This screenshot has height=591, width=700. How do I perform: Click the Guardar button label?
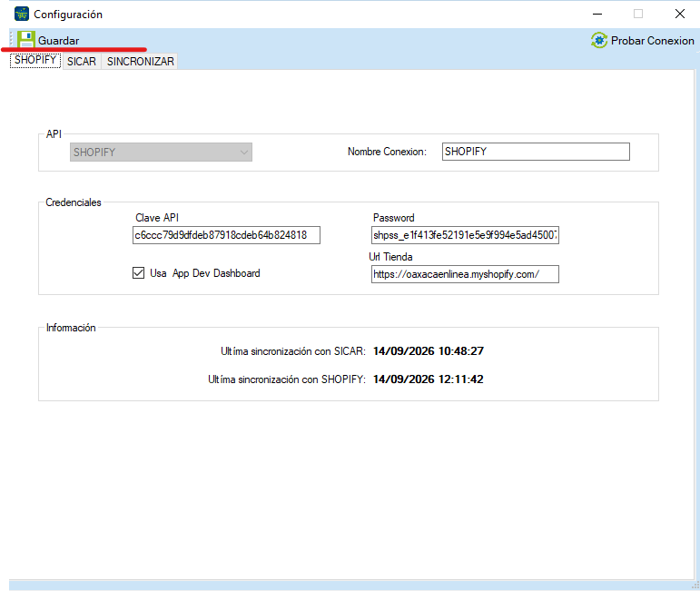point(58,41)
